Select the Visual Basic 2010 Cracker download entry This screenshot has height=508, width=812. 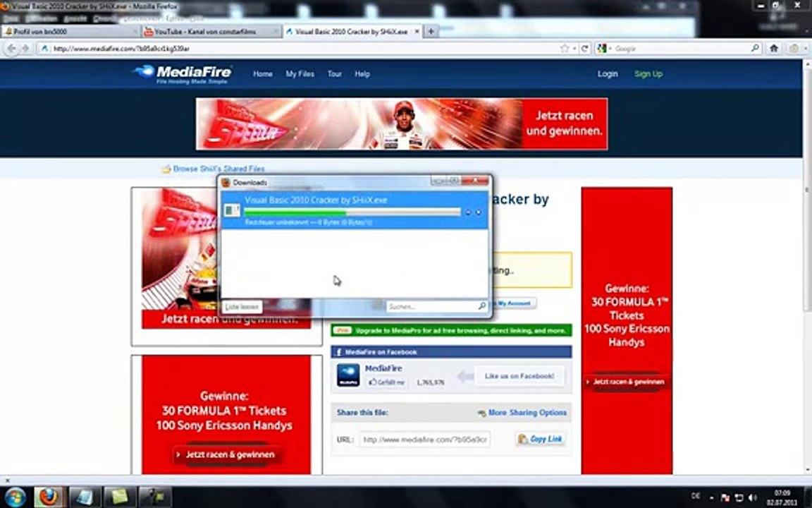[x=355, y=210]
